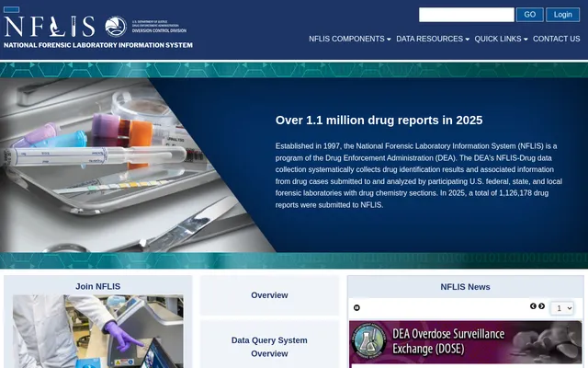The image size is (588, 368).
Task: Open the CONTACT US page
Action: pos(556,39)
